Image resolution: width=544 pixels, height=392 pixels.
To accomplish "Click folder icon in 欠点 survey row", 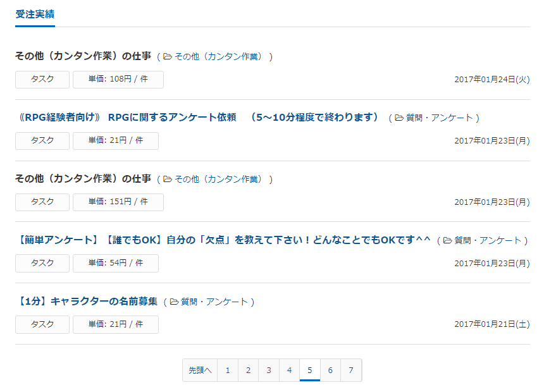I will tap(447, 240).
